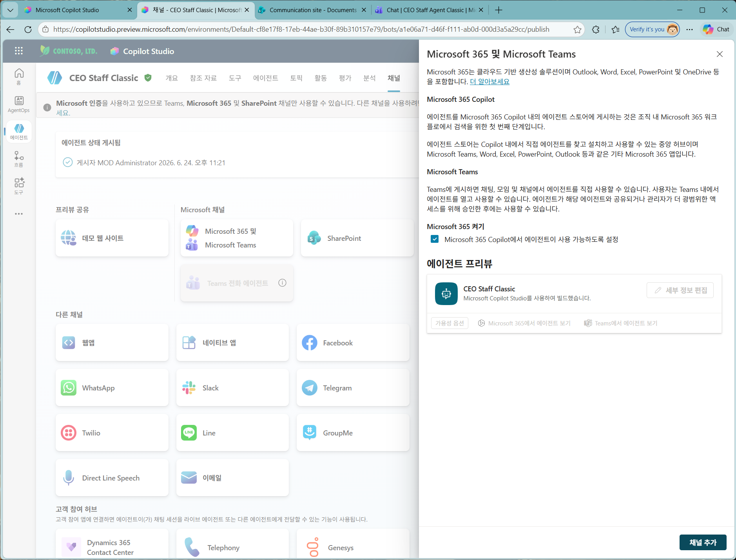Select the Telegram channel
The width and height of the screenshot is (736, 560).
coord(353,388)
